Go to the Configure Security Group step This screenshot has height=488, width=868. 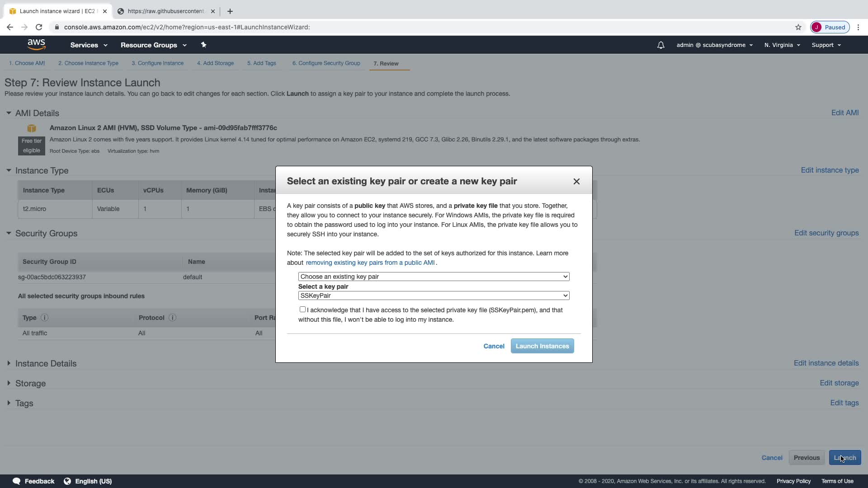326,63
